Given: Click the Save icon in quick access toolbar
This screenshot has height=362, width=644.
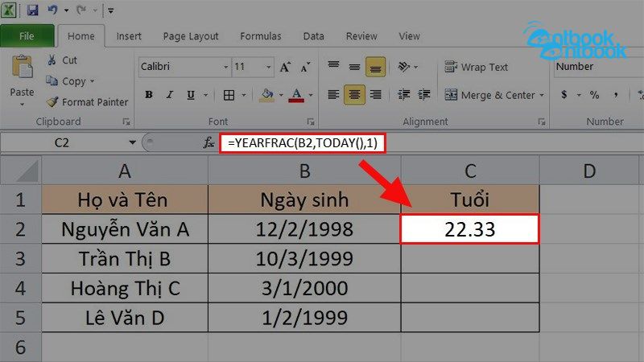Looking at the screenshot, I should click(33, 11).
